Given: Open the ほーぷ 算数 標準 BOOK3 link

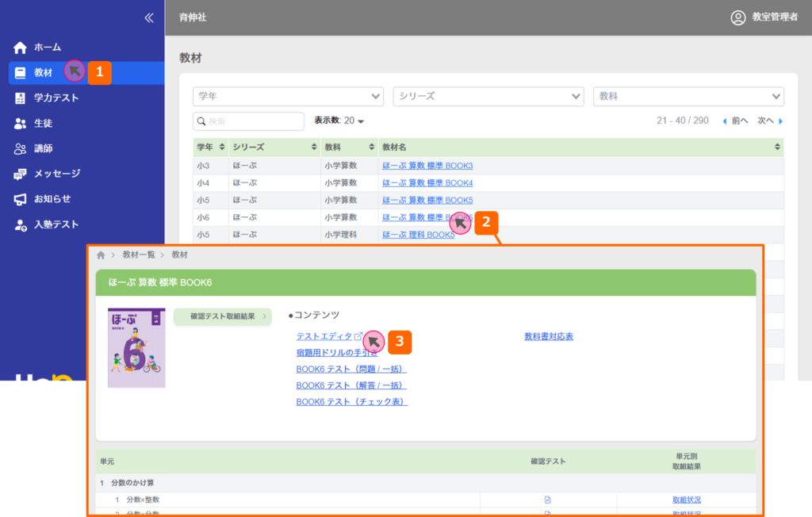Looking at the screenshot, I should pyautogui.click(x=427, y=166).
